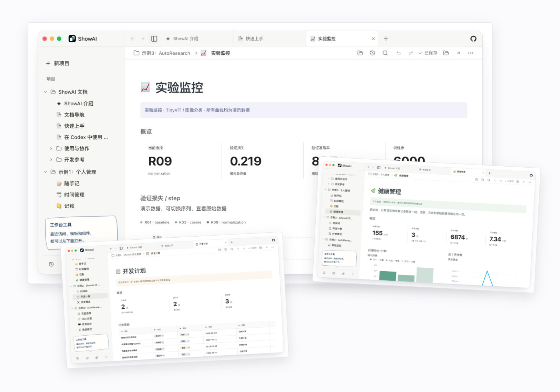Toggle the R09 · normalization legend series
560x392 pixels.
[226, 222]
